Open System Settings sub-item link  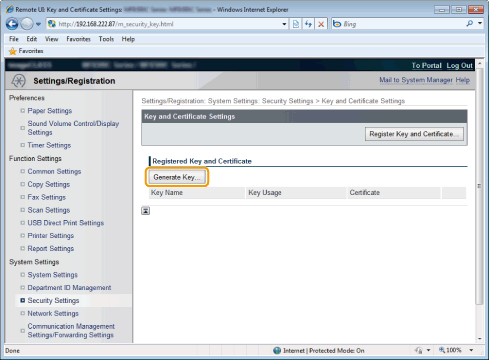[x=52, y=275]
